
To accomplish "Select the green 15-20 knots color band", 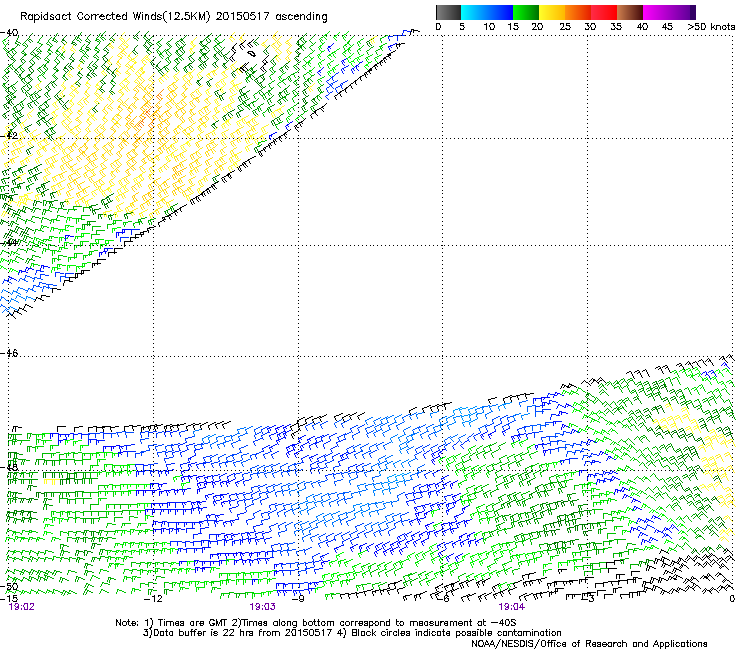I will pyautogui.click(x=526, y=12).
